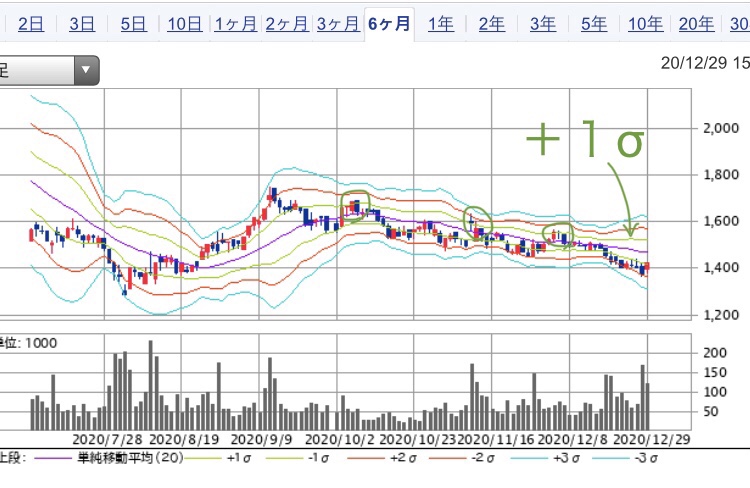This screenshot has height=488, width=750.
Task: Click the 2020/9/9 date axis label
Action: pyautogui.click(x=261, y=439)
